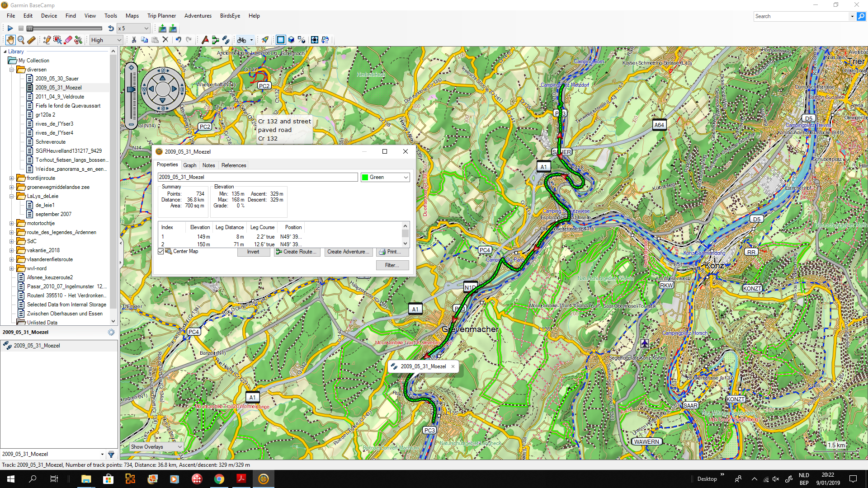Switch to the References tab

coord(234,165)
